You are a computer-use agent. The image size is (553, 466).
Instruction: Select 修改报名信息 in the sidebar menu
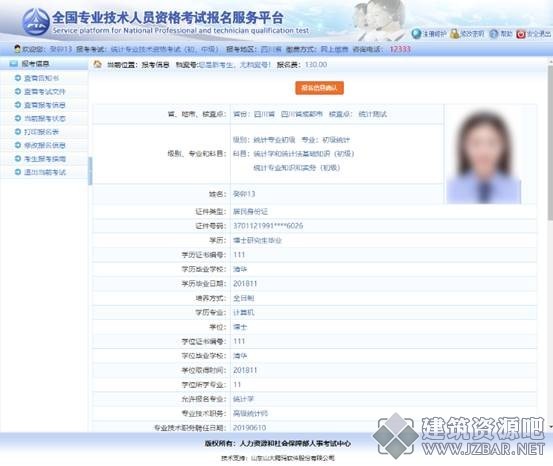(x=44, y=145)
